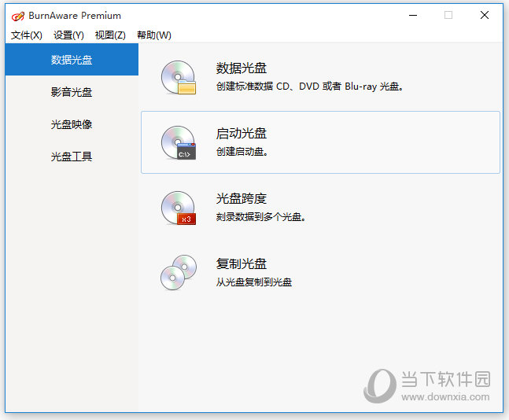The height and width of the screenshot is (420, 509).
Task: Click the description 从光盘复制到光盘
Action: 254,282
